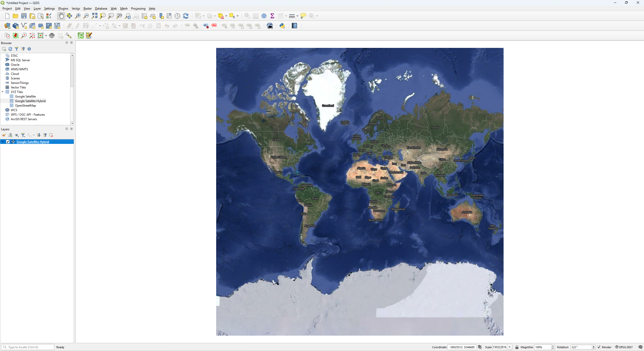Click the Coordinate input field
Screen dimensions: 644x351
point(462,347)
